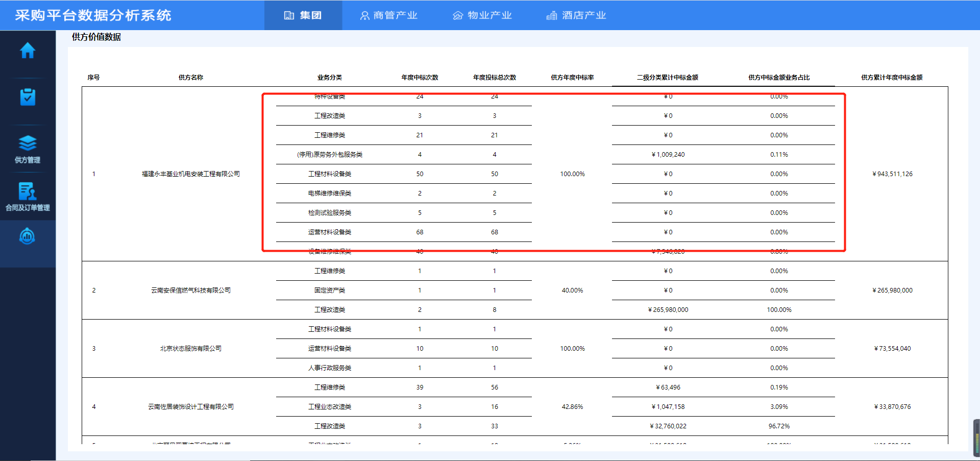Click the 年度投标总次数 column header
The height and width of the screenshot is (461, 980).
point(495,78)
